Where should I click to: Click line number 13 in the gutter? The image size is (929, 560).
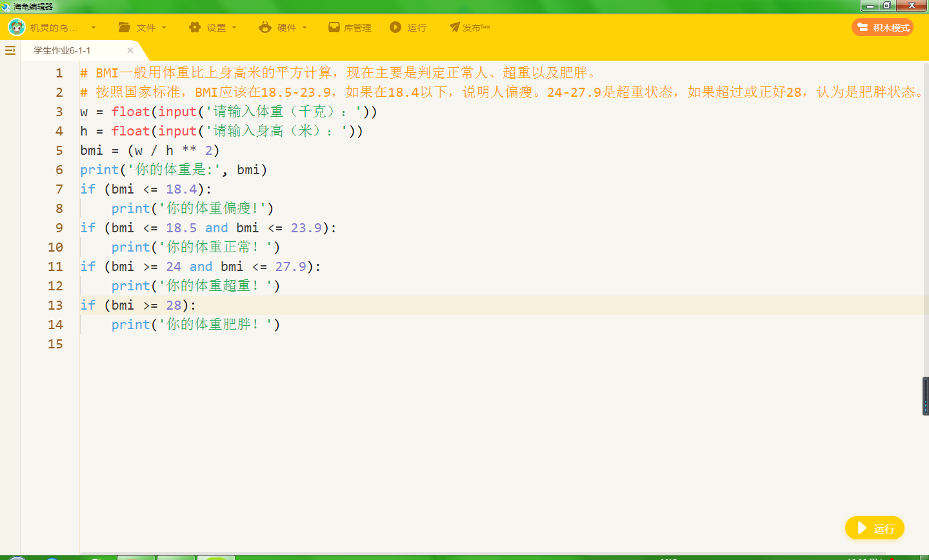click(55, 305)
